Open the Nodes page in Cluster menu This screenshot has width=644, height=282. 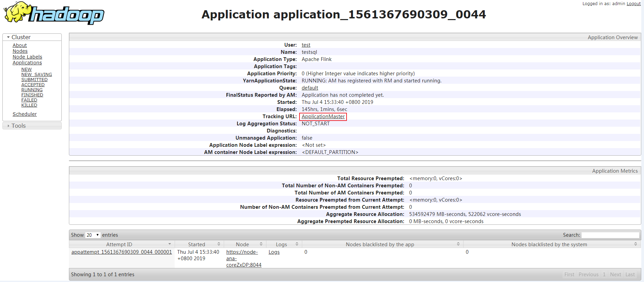click(20, 51)
